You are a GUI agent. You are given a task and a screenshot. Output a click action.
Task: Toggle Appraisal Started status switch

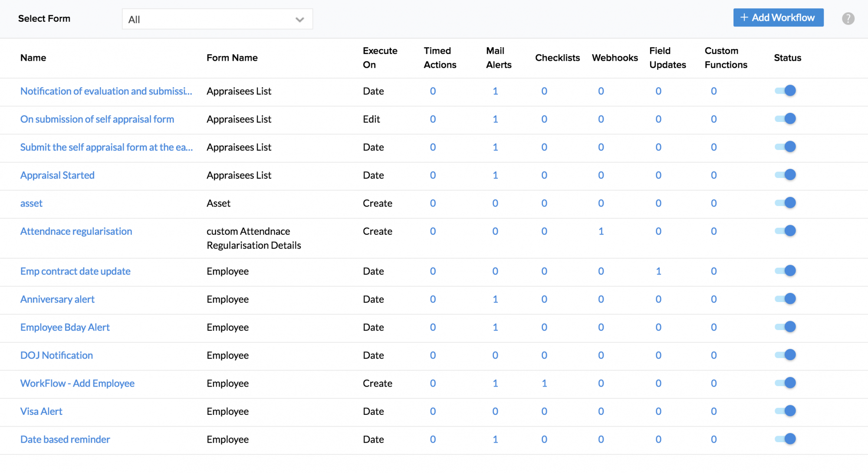click(786, 175)
